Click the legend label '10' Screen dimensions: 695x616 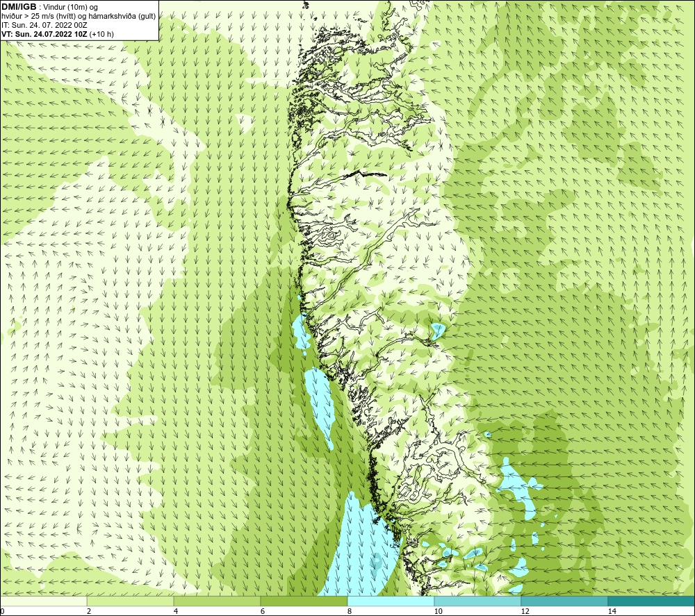438,611
